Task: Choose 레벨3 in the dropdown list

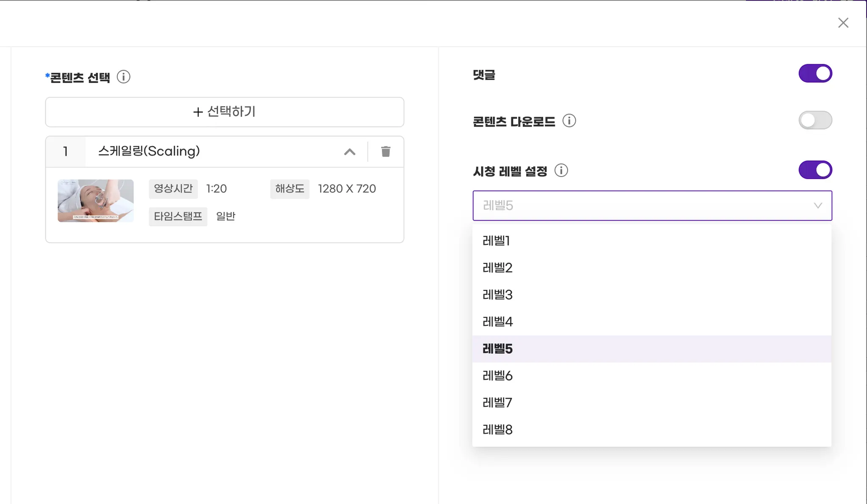Action: click(497, 295)
